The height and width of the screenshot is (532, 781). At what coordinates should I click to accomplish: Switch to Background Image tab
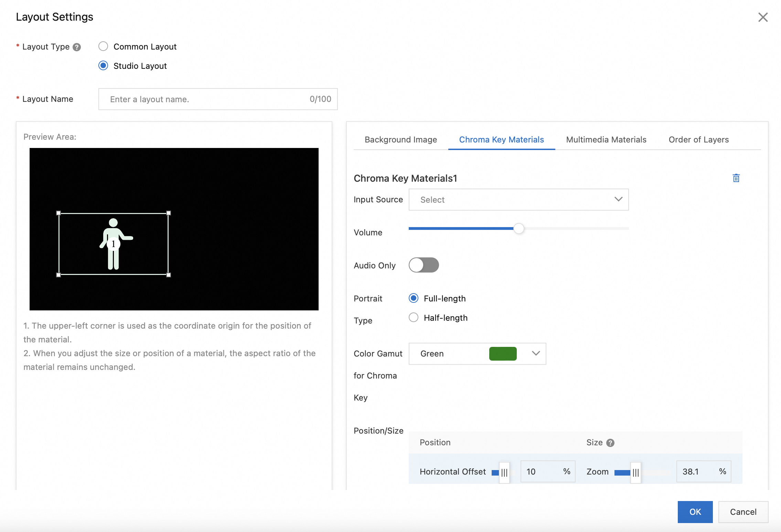click(401, 140)
